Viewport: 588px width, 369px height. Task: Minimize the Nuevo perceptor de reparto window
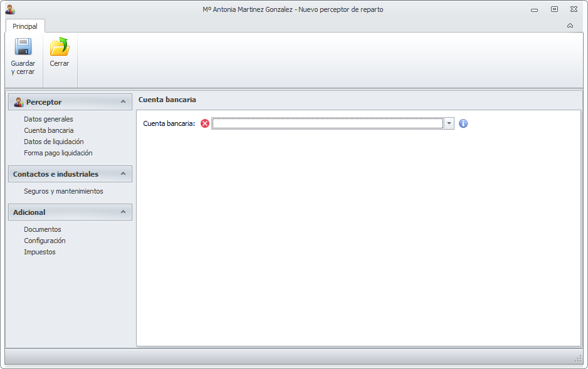[x=534, y=10]
